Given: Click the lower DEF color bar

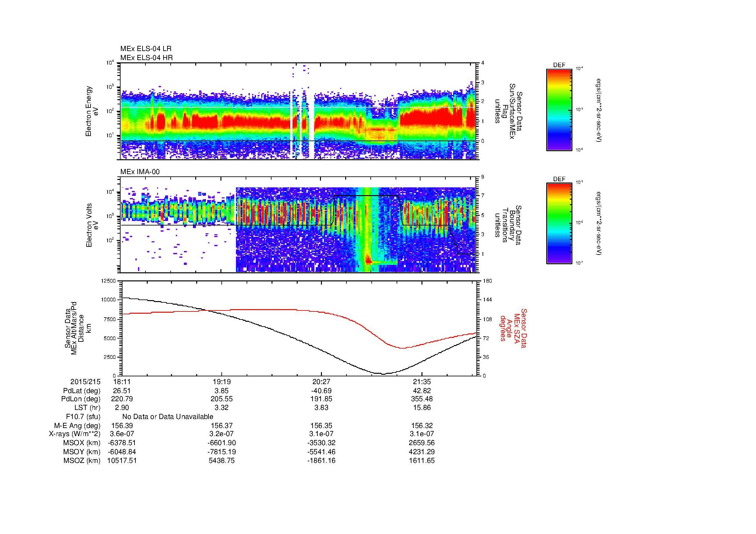Looking at the screenshot, I should (x=559, y=224).
